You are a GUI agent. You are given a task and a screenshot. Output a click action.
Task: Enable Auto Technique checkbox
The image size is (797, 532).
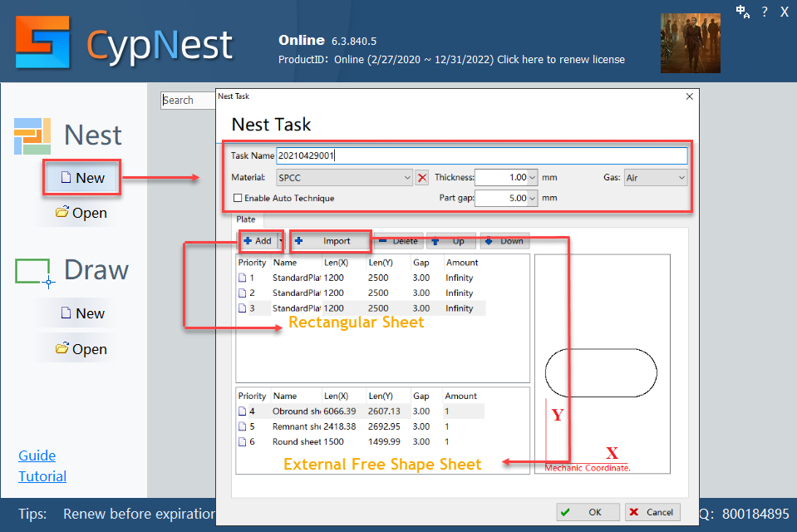tap(238, 198)
